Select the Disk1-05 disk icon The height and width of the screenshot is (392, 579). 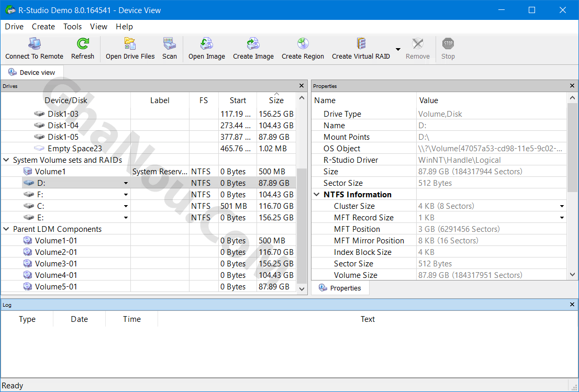coord(39,137)
